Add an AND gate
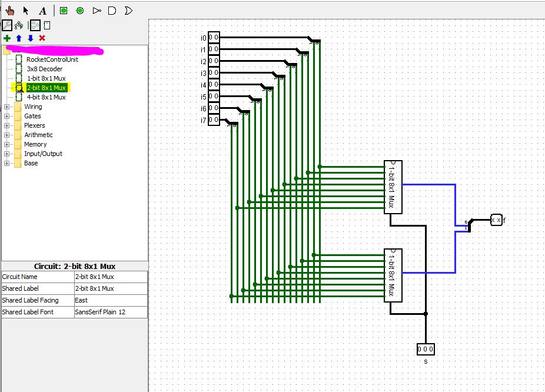 point(112,11)
